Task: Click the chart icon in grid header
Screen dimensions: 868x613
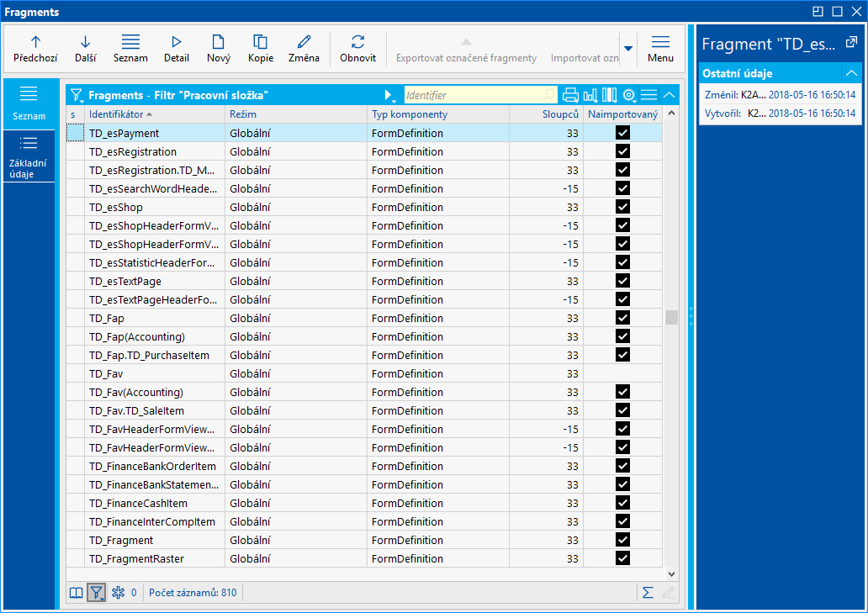Action: [590, 95]
